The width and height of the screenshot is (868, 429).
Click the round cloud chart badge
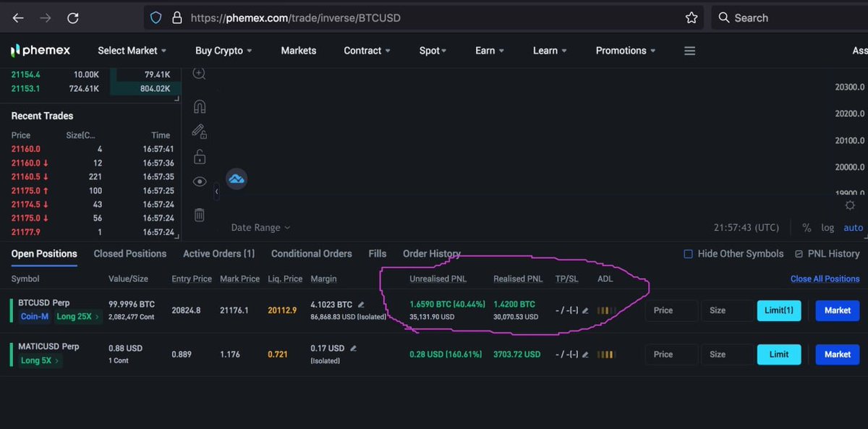pyautogui.click(x=237, y=179)
